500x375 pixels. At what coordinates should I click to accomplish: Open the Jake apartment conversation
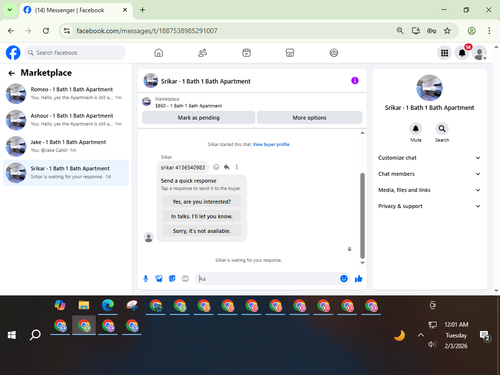point(66,146)
